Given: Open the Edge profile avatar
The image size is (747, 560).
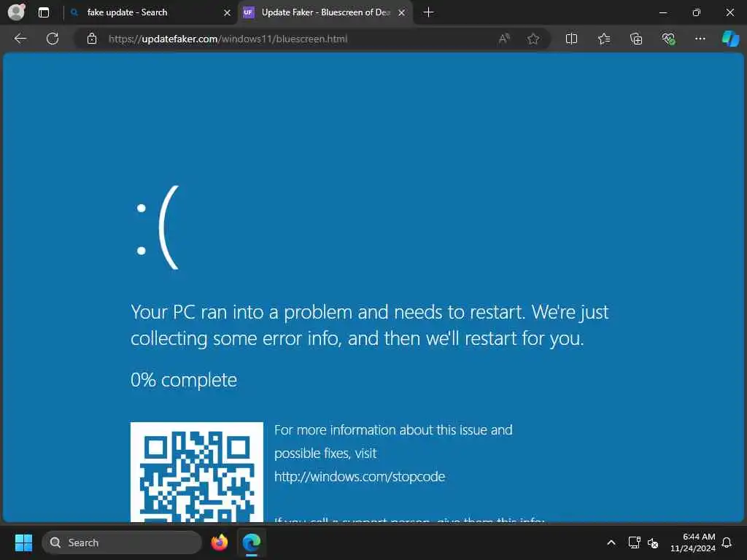Looking at the screenshot, I should click(17, 12).
